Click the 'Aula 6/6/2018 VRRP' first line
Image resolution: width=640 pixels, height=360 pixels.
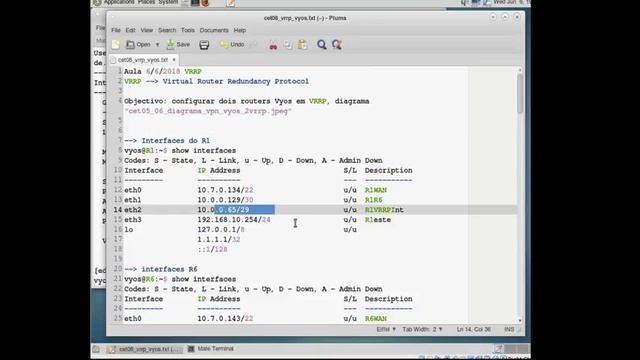pyautogui.click(x=163, y=71)
